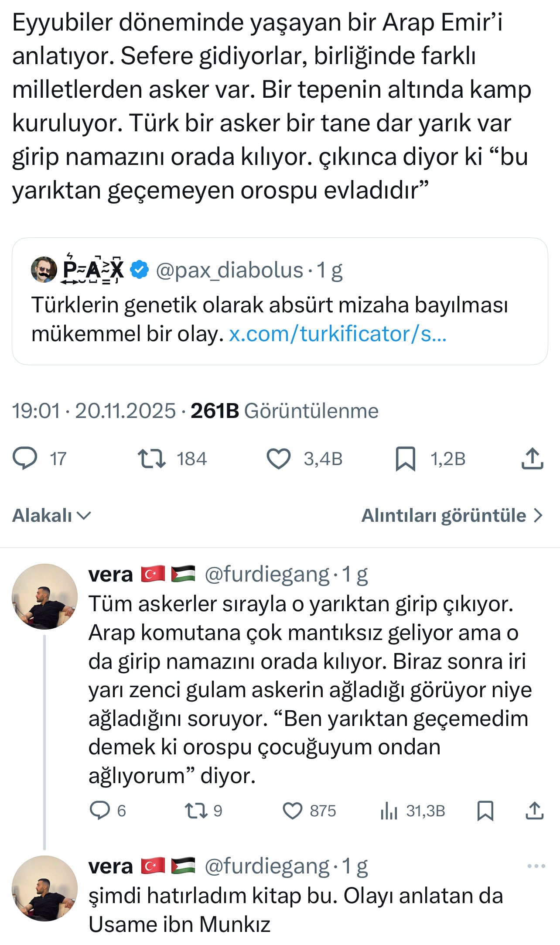Open Alıntıları görüntüle quotes link
Viewport: 560px width, 945px height.
[452, 516]
